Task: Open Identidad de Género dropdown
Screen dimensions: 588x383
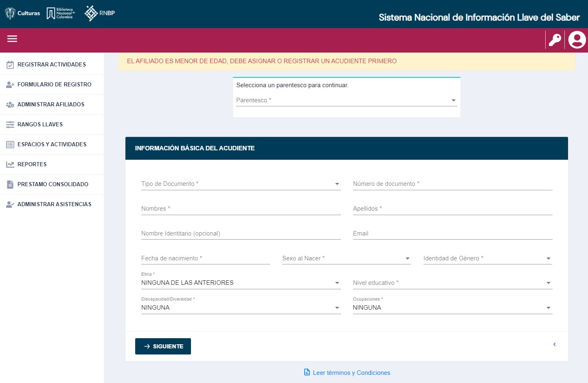Action: click(x=488, y=258)
